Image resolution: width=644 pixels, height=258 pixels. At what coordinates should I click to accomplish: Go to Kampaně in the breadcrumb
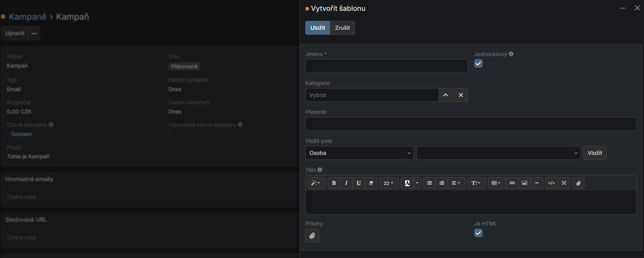(27, 17)
